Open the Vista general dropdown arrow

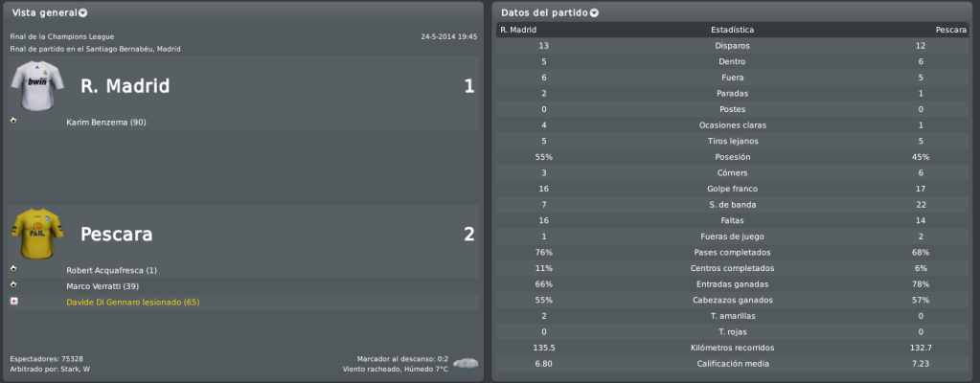tap(83, 13)
